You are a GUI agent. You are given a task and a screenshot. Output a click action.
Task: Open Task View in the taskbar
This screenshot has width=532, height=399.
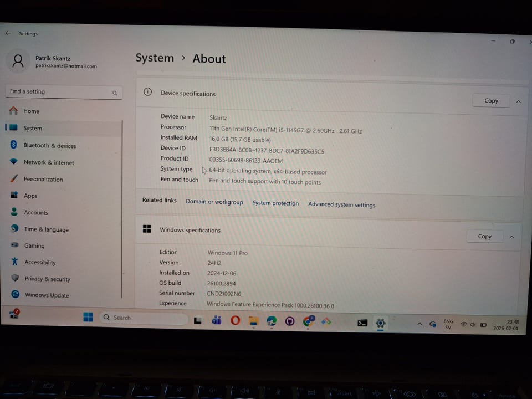[x=198, y=320]
